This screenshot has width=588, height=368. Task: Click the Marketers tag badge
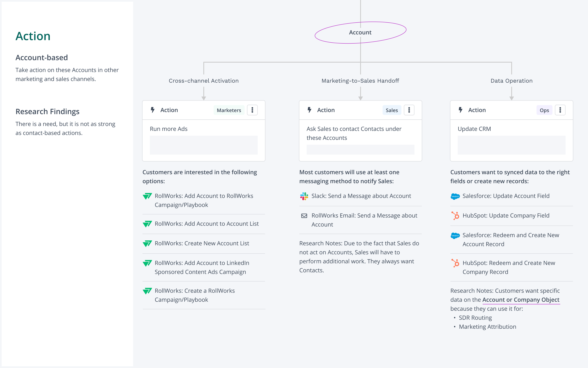pos(229,110)
